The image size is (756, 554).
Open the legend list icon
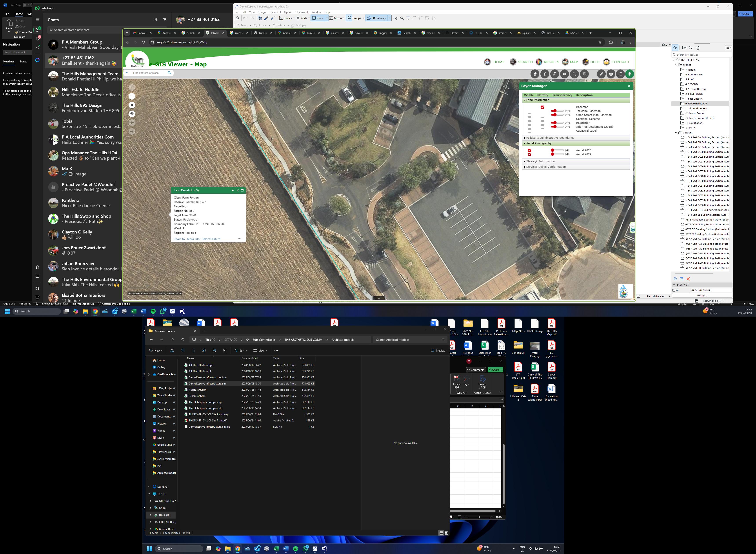click(620, 74)
